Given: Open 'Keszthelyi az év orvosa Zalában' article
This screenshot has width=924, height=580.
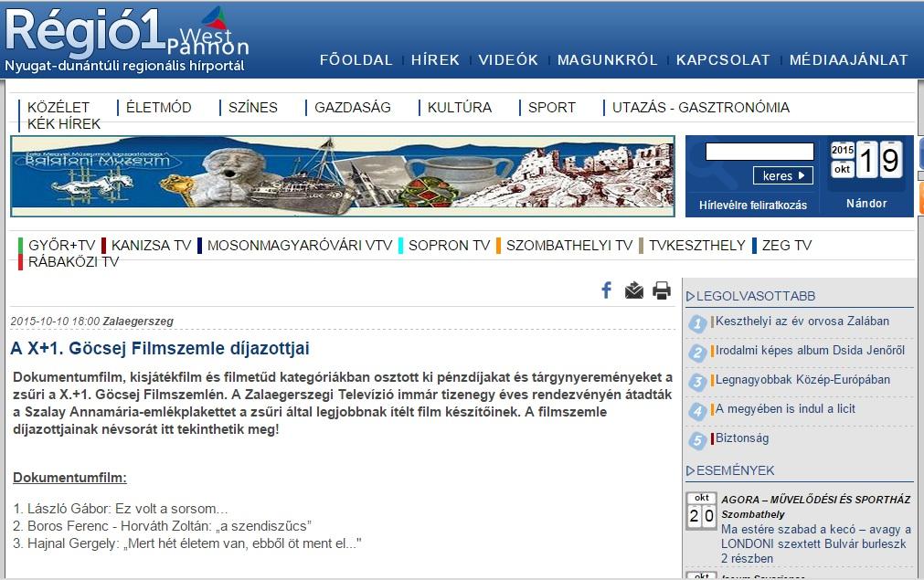Looking at the screenshot, I should coord(802,322).
